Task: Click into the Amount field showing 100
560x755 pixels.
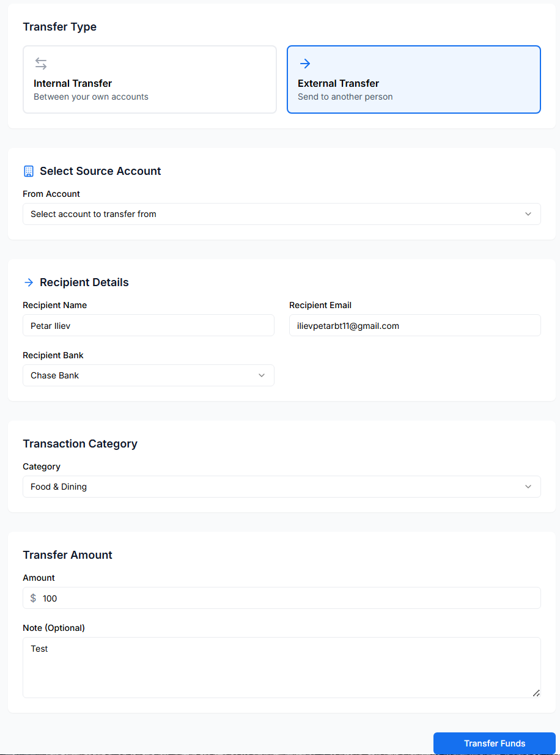Action: pyautogui.click(x=287, y=598)
